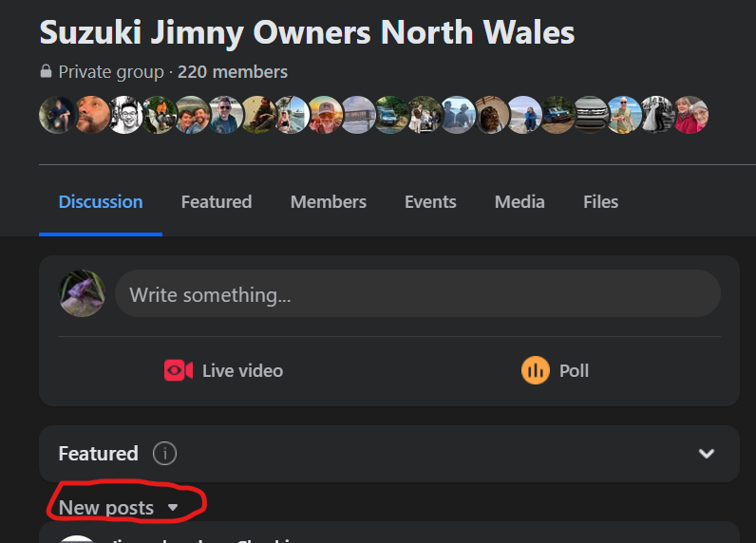Expand the Featured section chevron
Viewport: 756px width, 543px height.
[706, 454]
